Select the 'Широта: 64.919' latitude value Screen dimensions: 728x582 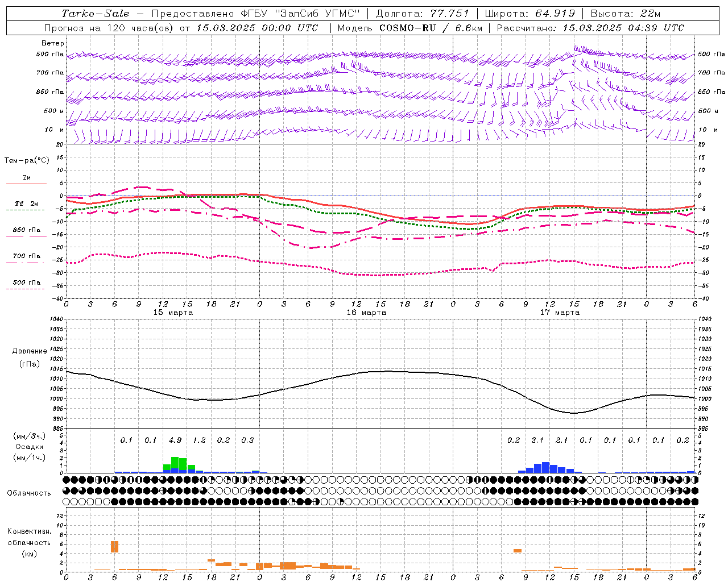[529, 14]
